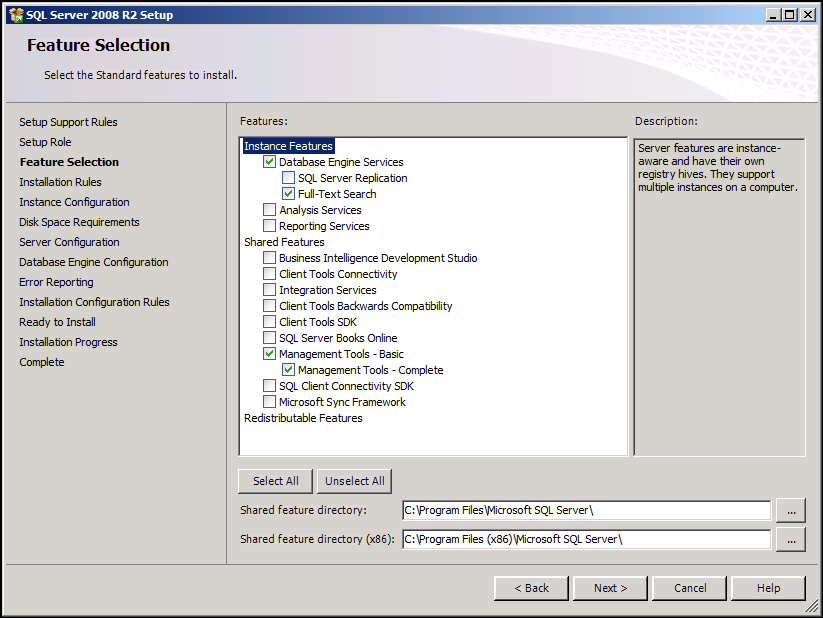The width and height of the screenshot is (823, 618).
Task: Click Database Engine Configuration step
Action: coord(94,261)
